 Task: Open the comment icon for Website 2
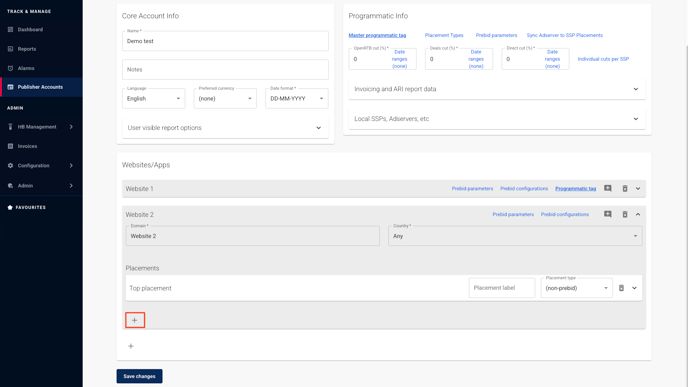608,215
